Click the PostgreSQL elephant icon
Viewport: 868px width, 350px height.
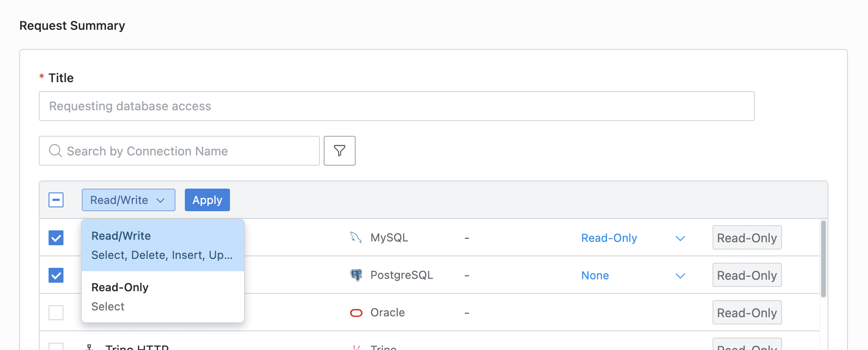pos(356,275)
